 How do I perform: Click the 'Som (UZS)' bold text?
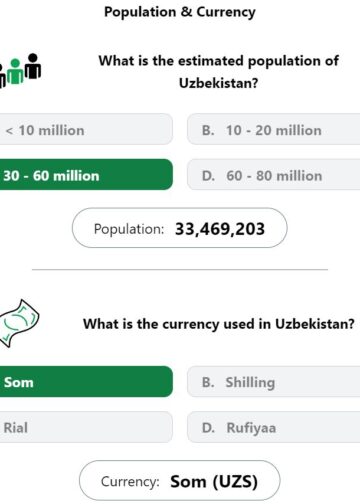coord(214,482)
